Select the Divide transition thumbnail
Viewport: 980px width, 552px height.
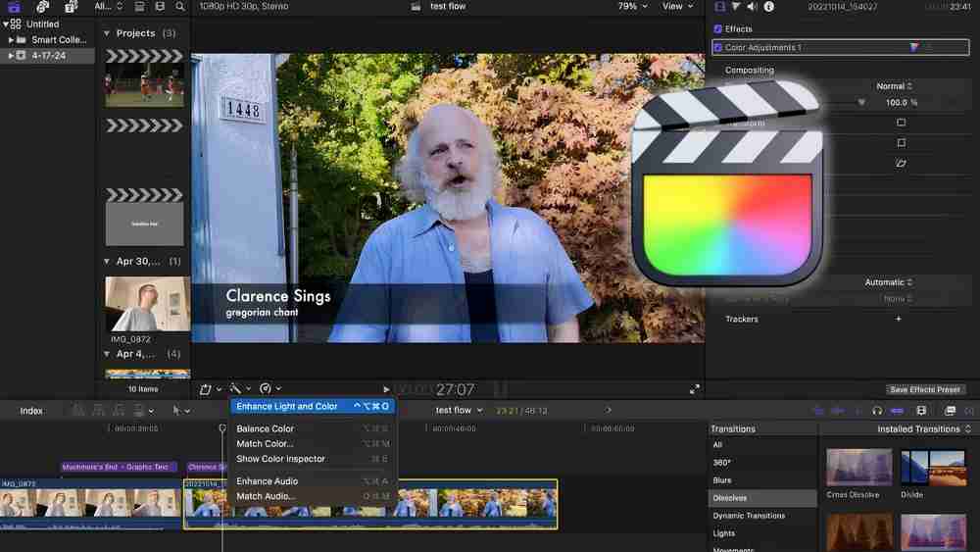point(933,467)
